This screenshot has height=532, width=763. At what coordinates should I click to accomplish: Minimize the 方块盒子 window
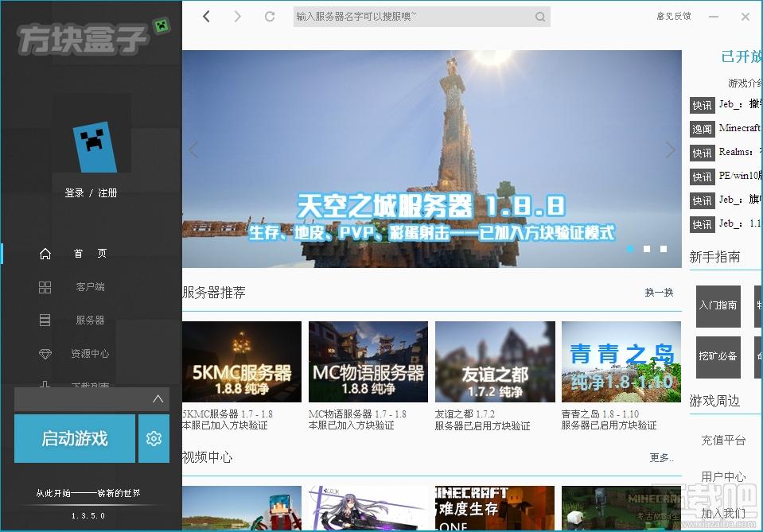[714, 17]
